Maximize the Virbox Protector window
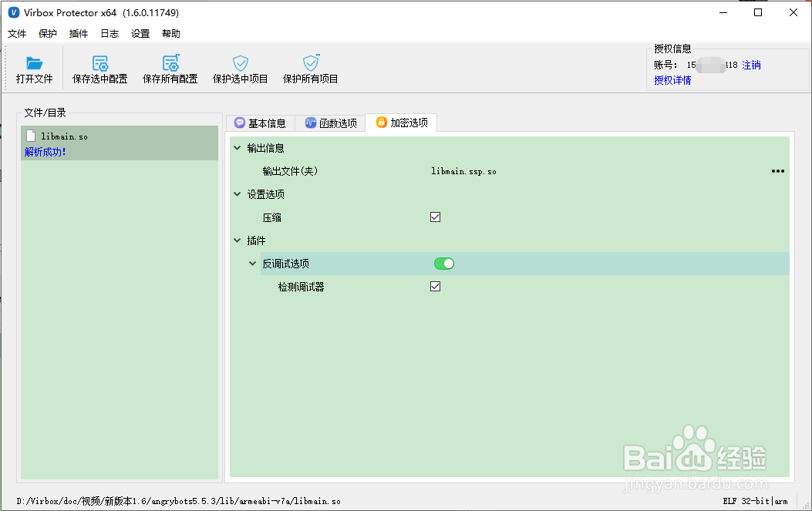The image size is (812, 511). (758, 12)
